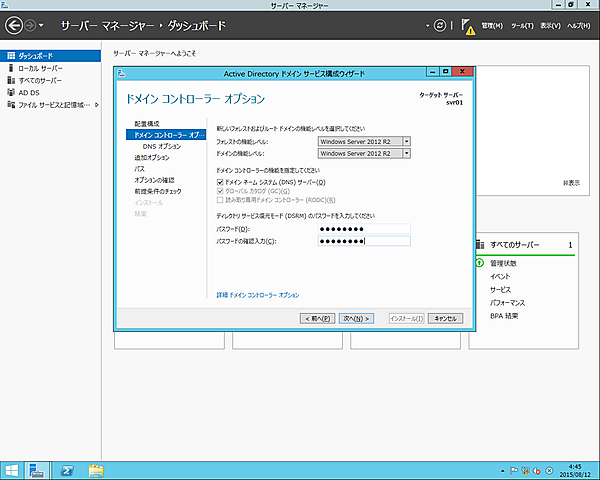This screenshot has height=480, width=600.
Task: Expand ファイル サービスと記憶域 in the sidebar
Action: (97, 104)
